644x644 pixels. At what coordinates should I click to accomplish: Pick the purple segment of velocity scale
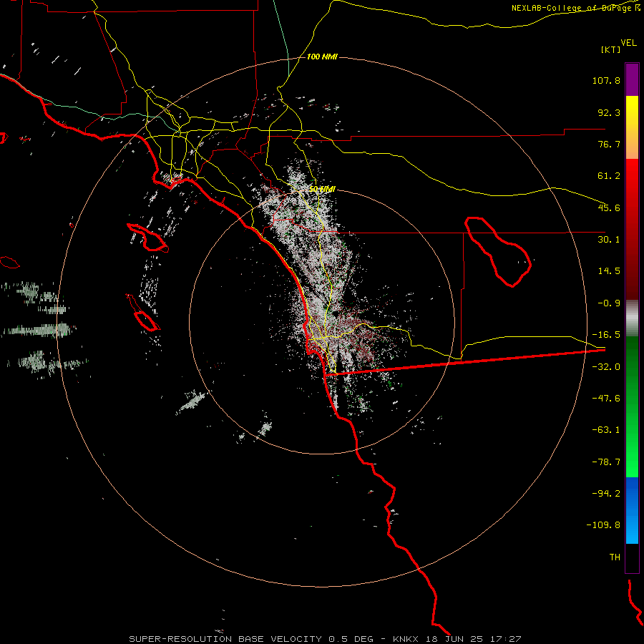click(632, 79)
